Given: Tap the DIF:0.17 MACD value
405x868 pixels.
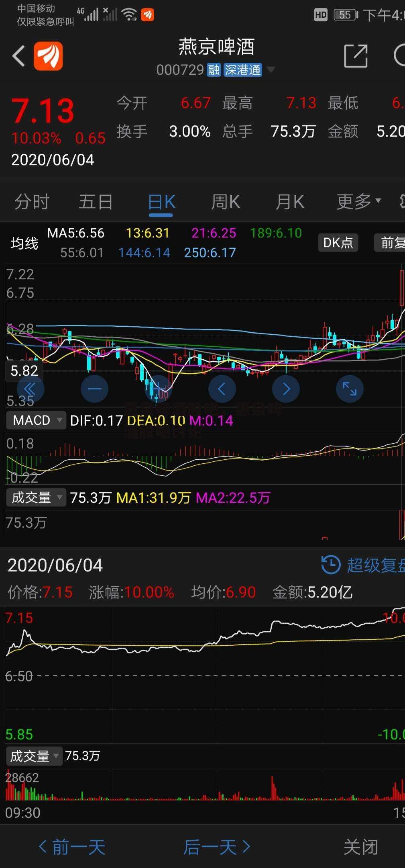Looking at the screenshot, I should (96, 420).
